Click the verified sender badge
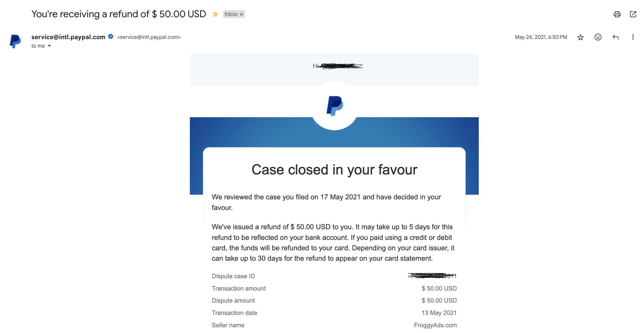The image size is (644, 333). coord(111,36)
